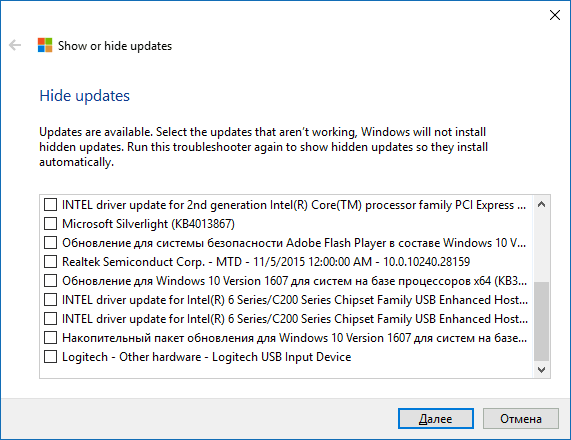Viewport: 571px width, 440px height.
Task: Click the update list scroll up arrow
Action: click(x=541, y=204)
